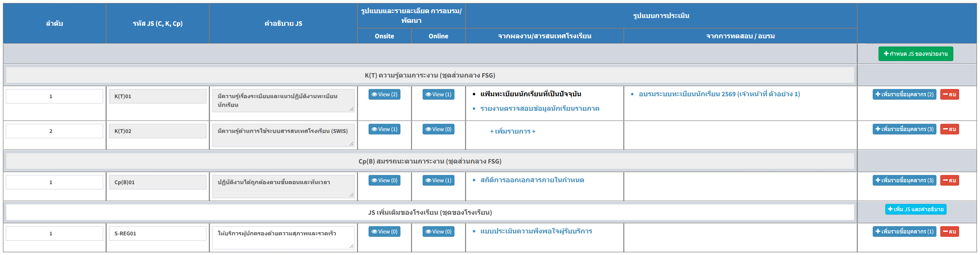Focus the ลำดับ field of K(T)02
Screen dimensions: 980x255
pos(54,131)
